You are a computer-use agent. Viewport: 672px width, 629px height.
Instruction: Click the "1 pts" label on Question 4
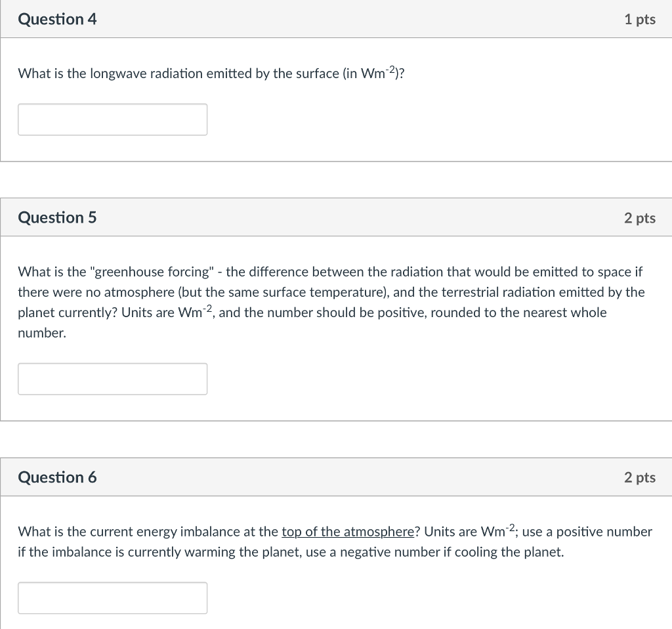tap(640, 19)
